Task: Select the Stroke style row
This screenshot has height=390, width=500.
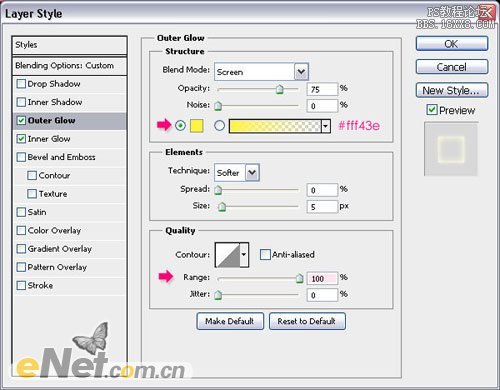Action: tap(70, 285)
